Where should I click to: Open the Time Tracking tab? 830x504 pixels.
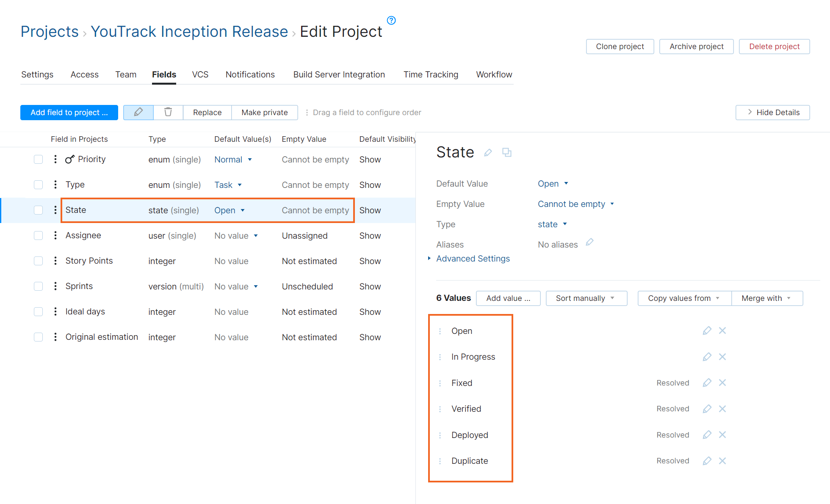(x=430, y=74)
